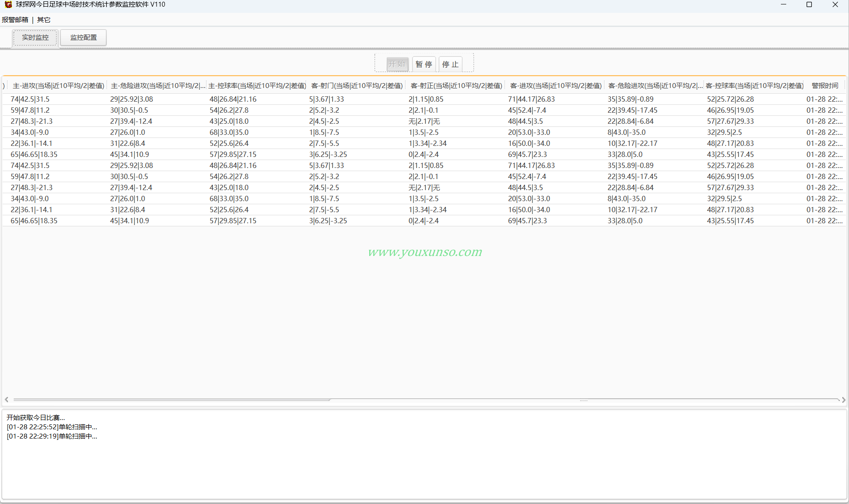Switch to the 实时监控 tab
Image resolution: width=849 pixels, height=504 pixels.
35,38
